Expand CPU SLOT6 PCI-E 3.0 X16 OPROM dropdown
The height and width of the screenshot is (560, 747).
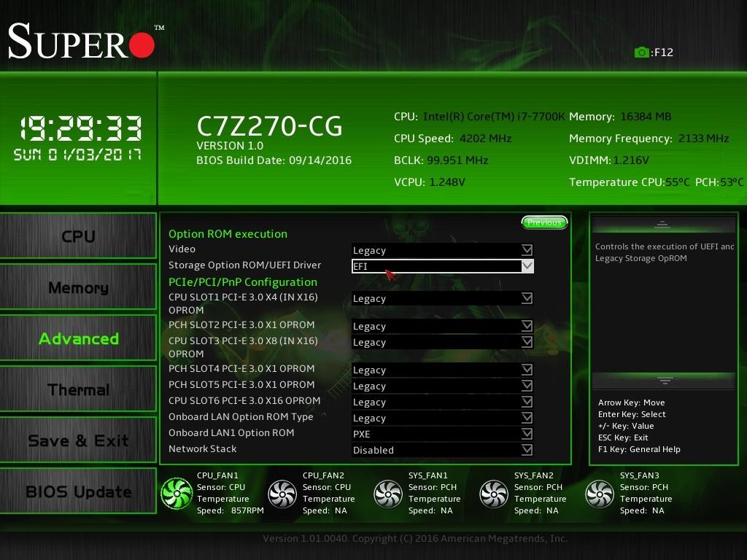442,402
